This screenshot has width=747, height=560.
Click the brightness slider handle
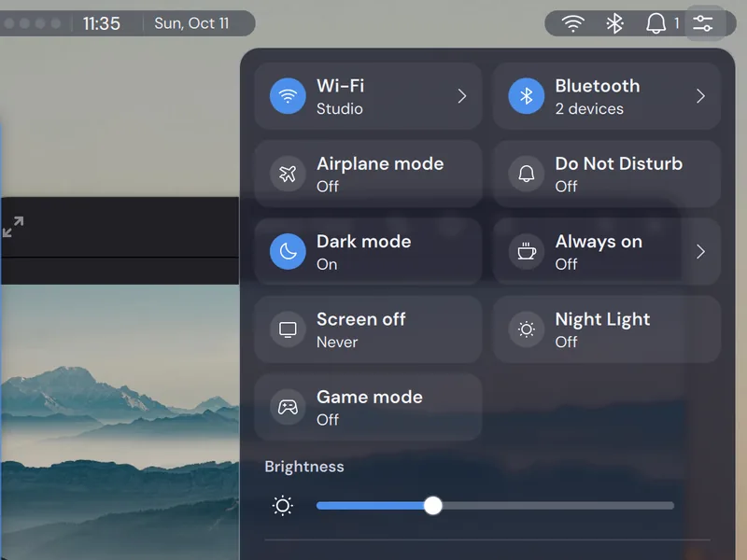[433, 506]
